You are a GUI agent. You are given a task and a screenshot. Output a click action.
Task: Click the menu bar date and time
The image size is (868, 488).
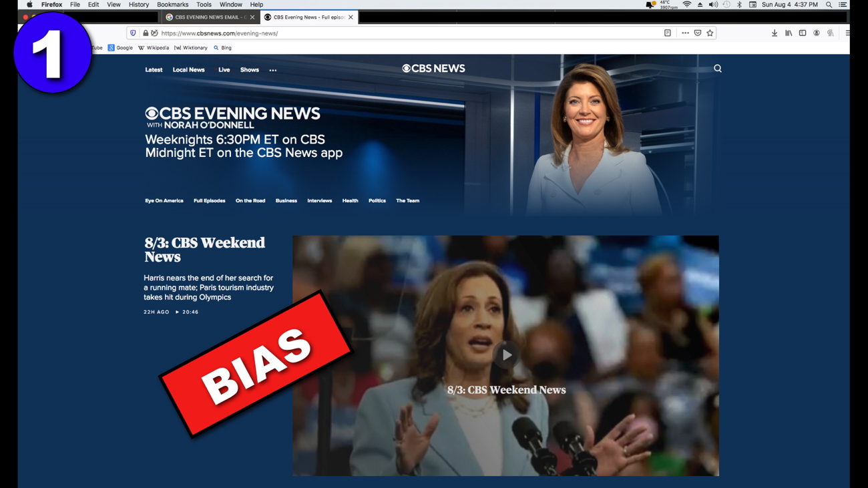pyautogui.click(x=789, y=5)
